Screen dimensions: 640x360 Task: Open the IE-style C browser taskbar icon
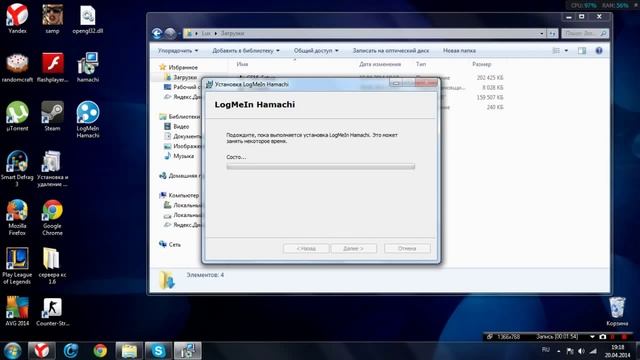click(x=71, y=351)
